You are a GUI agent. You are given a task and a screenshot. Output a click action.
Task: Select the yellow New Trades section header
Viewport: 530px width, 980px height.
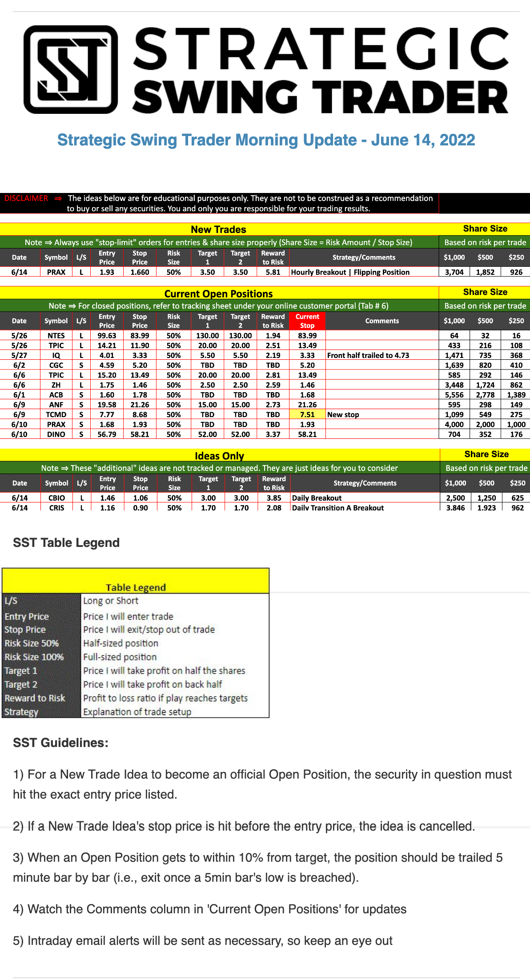[x=218, y=229]
